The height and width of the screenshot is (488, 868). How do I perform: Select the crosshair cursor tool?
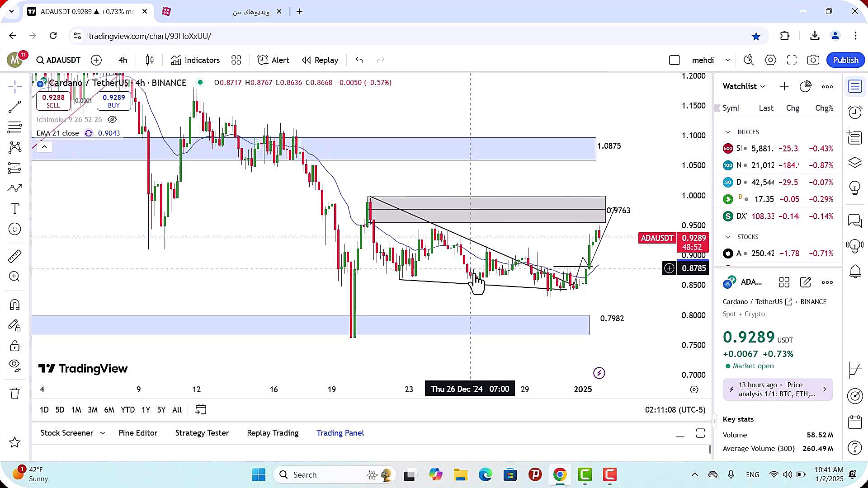(x=14, y=86)
